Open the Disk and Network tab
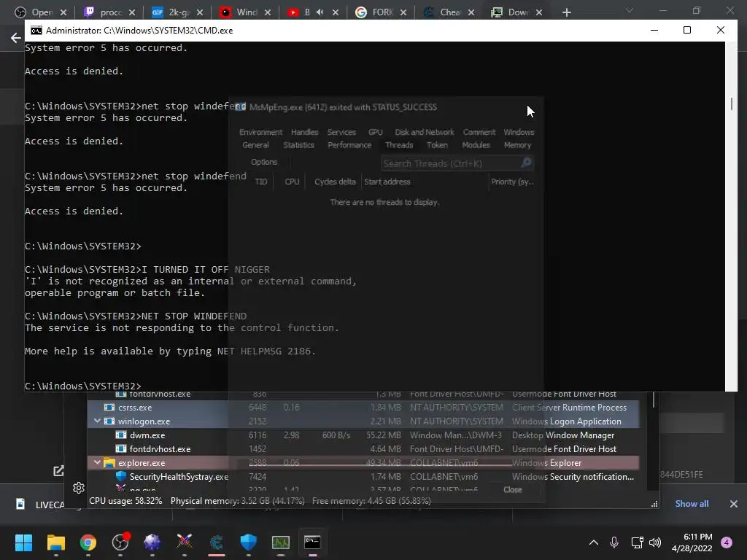 (x=425, y=132)
